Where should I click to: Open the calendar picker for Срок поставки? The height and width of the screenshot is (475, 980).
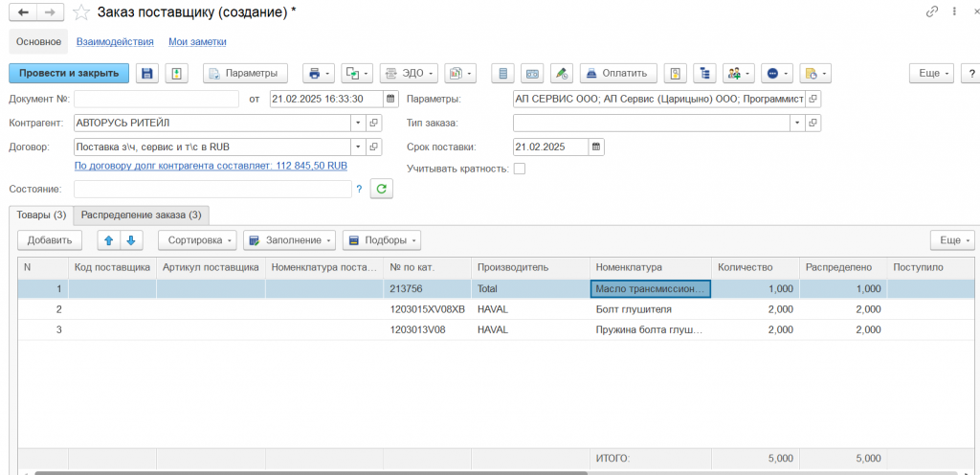click(596, 147)
